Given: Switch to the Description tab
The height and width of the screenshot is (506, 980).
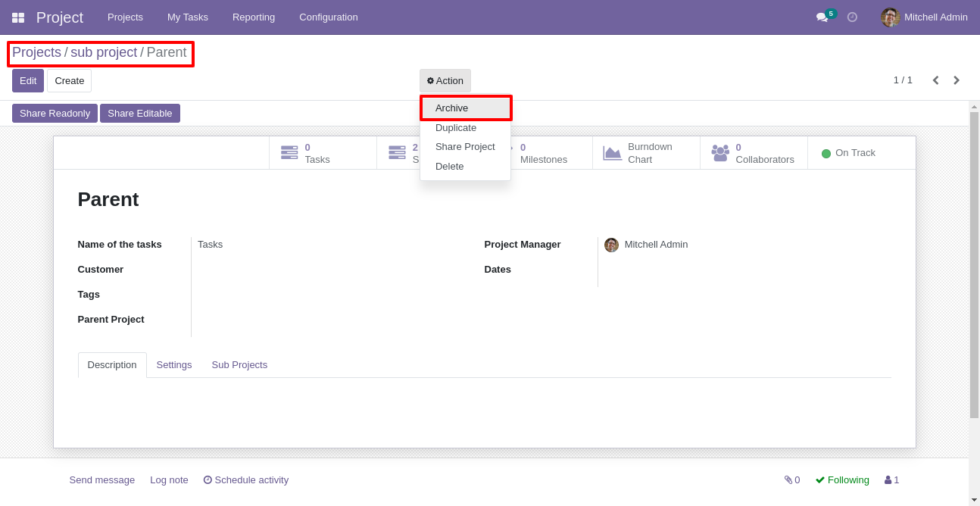Looking at the screenshot, I should (x=112, y=365).
